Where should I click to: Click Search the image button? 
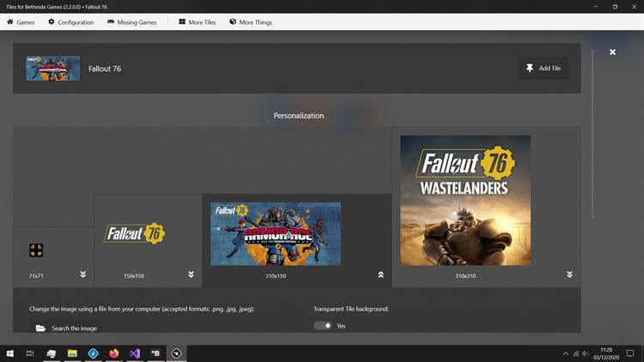tap(66, 328)
